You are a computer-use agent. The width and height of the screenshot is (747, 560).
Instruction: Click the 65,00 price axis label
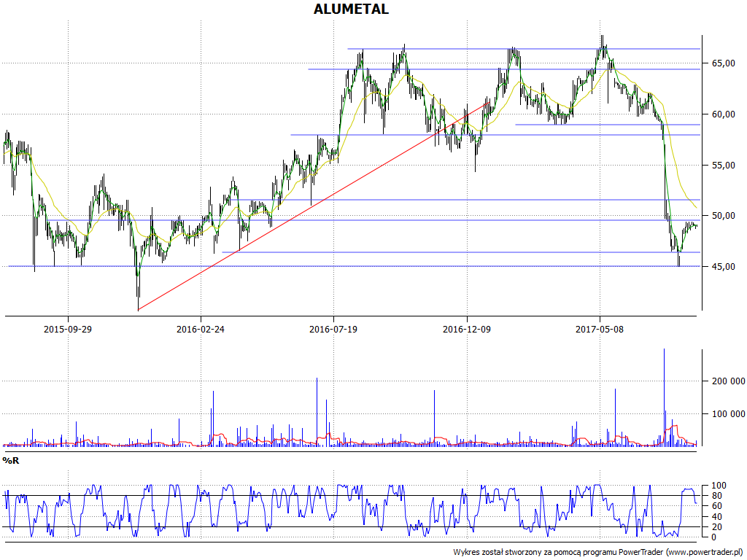(723, 63)
